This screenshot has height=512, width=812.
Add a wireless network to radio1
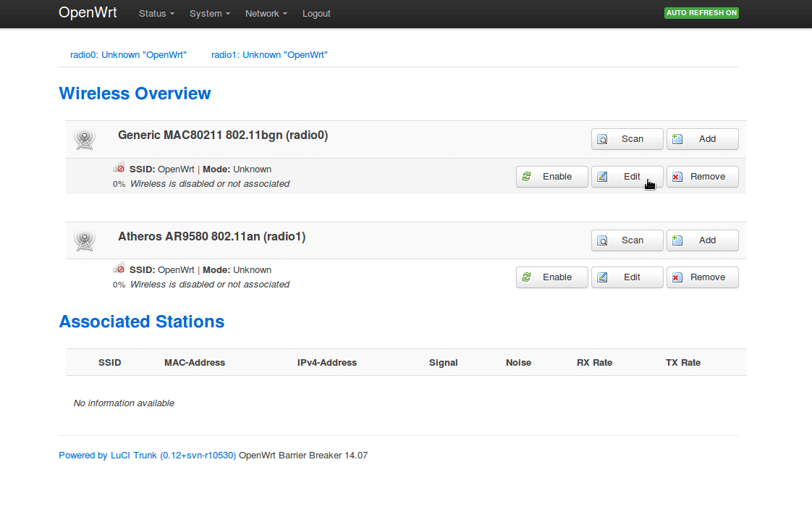(x=702, y=240)
